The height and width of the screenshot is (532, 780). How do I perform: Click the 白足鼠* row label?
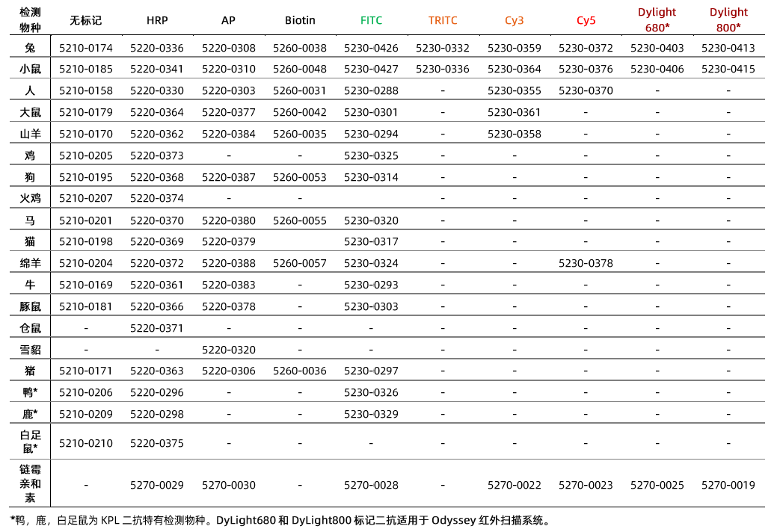tap(31, 442)
